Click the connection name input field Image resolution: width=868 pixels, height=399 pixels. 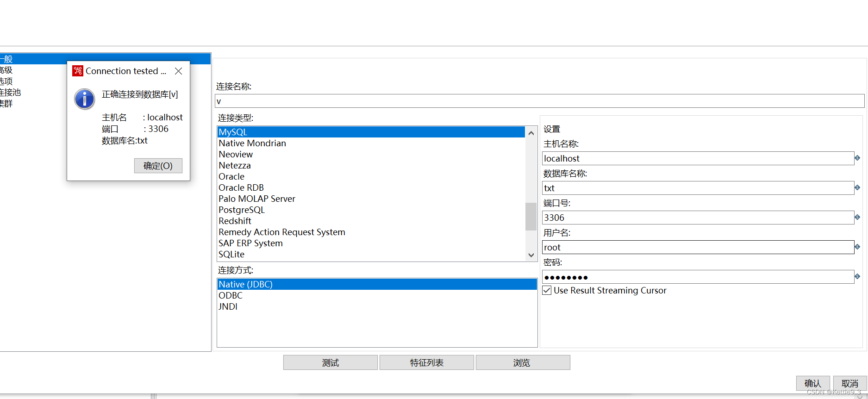tap(540, 101)
